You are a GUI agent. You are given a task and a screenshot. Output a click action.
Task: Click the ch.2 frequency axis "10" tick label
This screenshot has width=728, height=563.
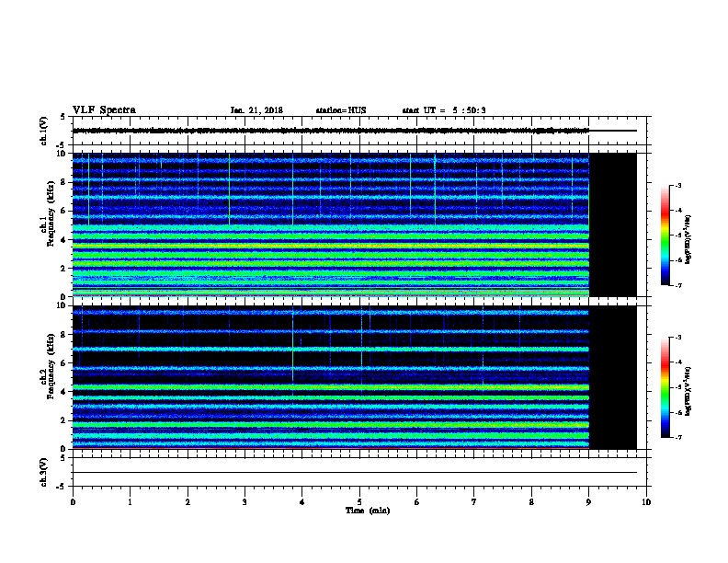point(63,305)
